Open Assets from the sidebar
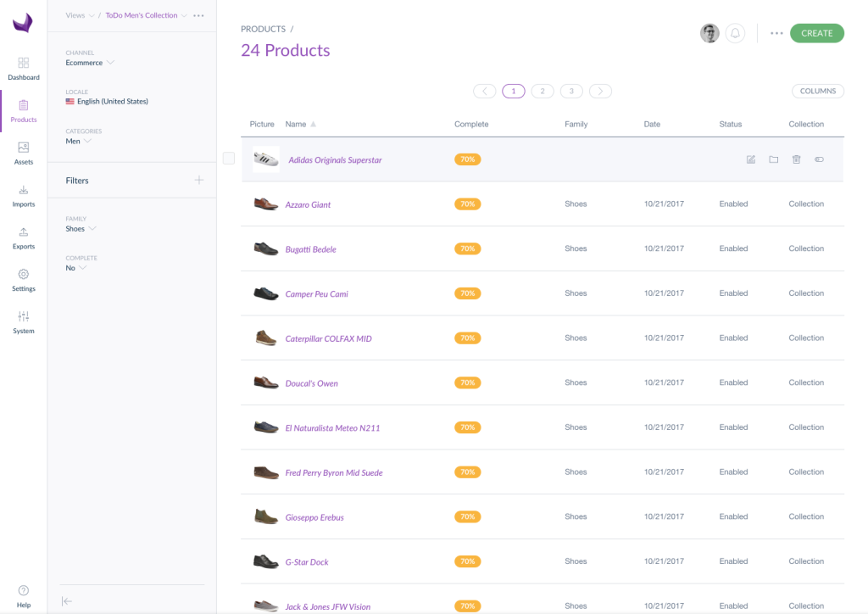Image resolution: width=868 pixels, height=614 pixels. 24,153
